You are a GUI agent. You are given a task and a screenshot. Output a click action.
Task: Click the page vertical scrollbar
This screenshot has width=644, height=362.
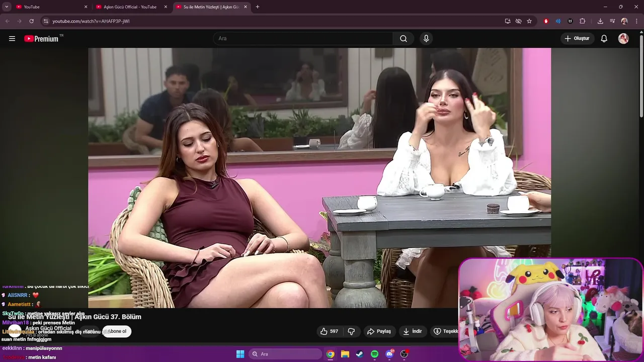[x=641, y=75]
